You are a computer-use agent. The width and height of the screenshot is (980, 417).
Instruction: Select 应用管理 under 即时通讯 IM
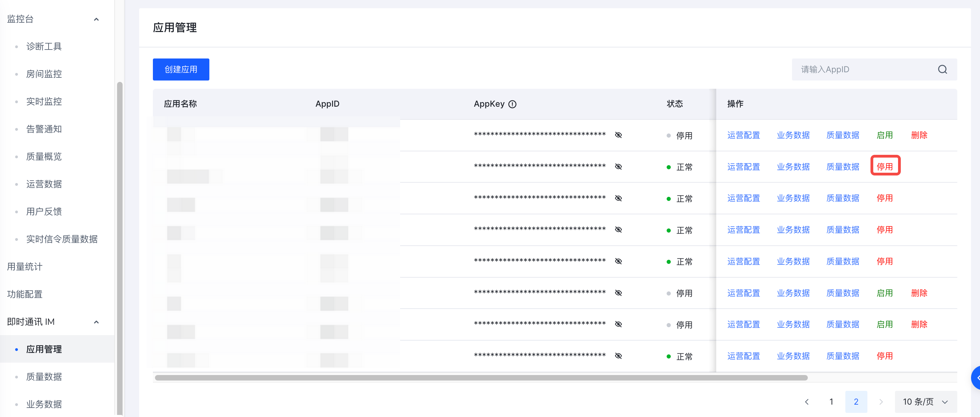(44, 349)
